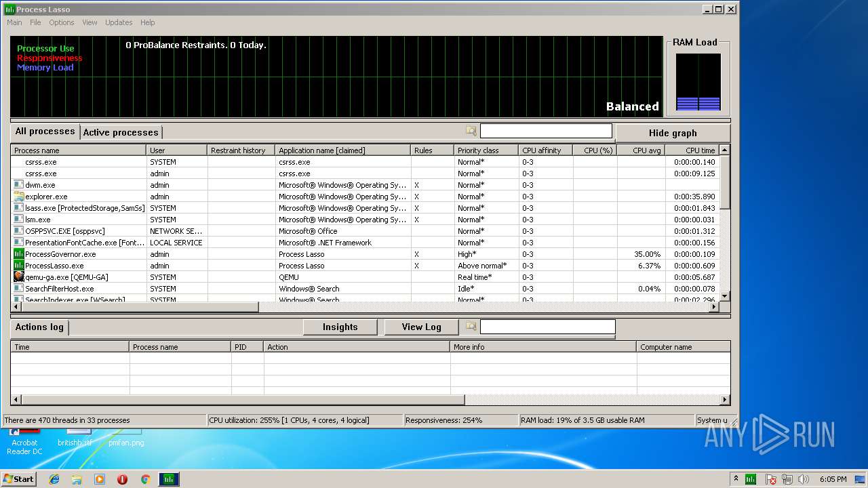This screenshot has width=868, height=488.
Task: Select the SYSTEM csrss.exe row
Action: coord(365,162)
